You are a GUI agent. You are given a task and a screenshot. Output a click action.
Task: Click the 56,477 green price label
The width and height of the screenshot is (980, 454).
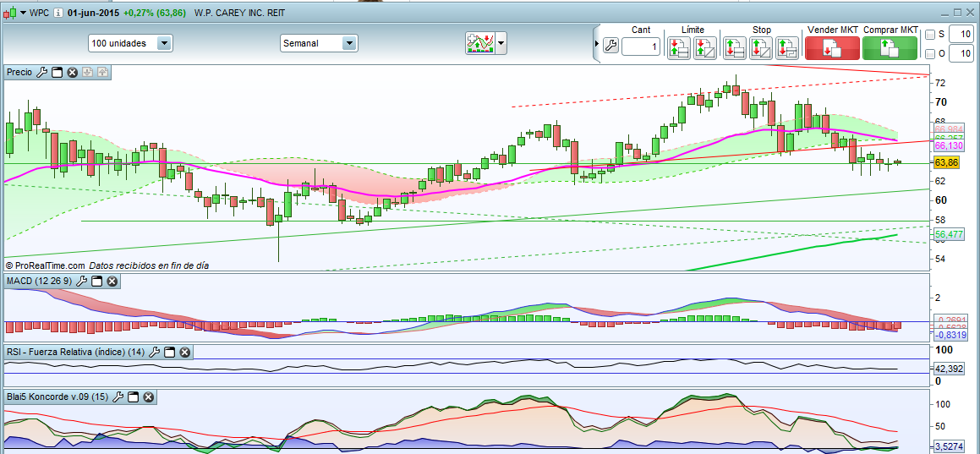(950, 235)
